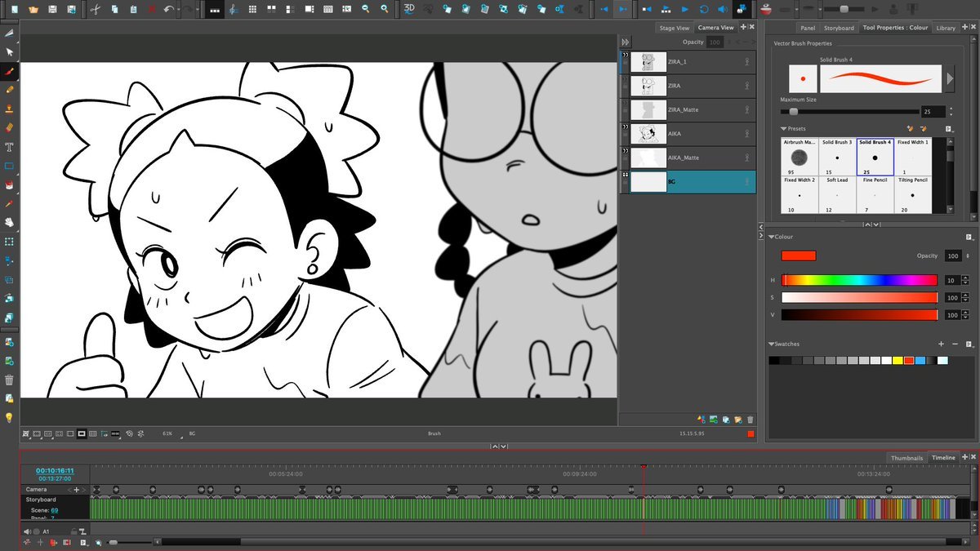Collapse the Swatches section
This screenshot has height=551, width=980.
[x=772, y=344]
